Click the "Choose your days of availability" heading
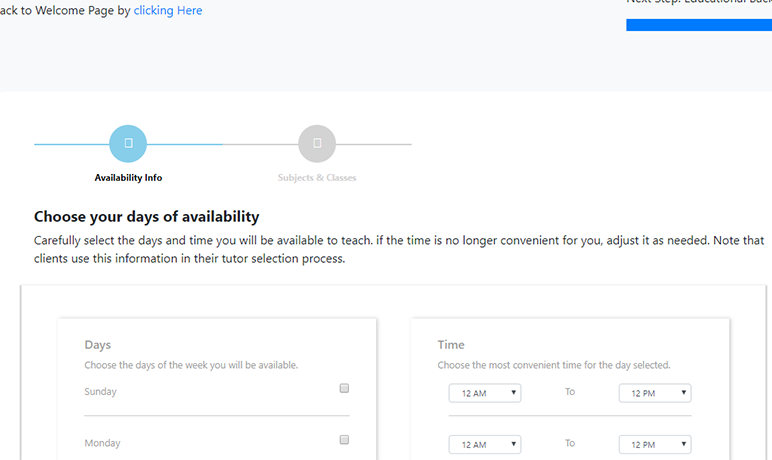This screenshot has width=772, height=460. pos(147,216)
